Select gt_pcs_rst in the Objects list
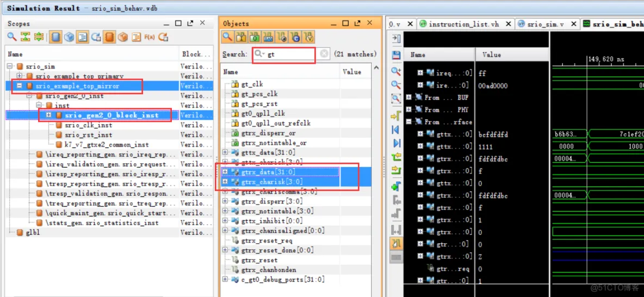 pyautogui.click(x=259, y=103)
